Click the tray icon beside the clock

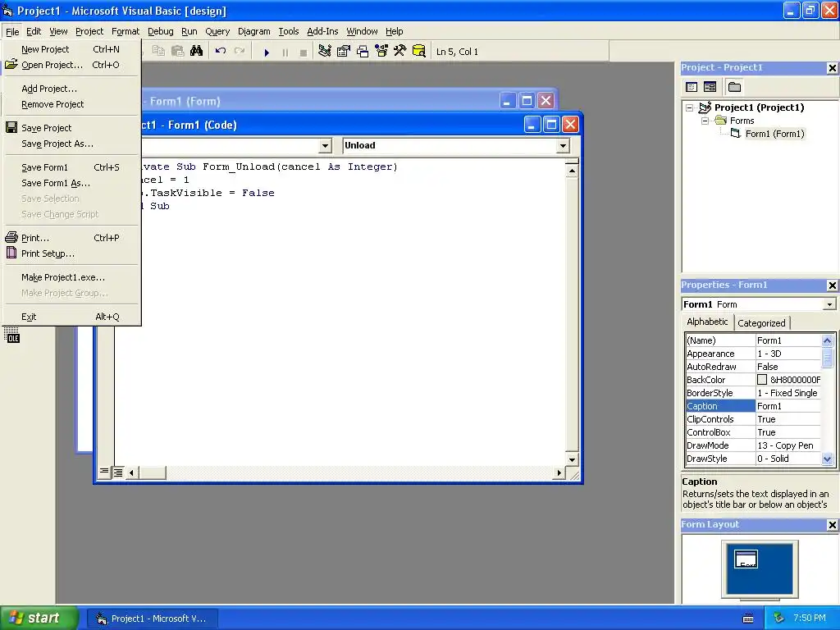point(778,619)
